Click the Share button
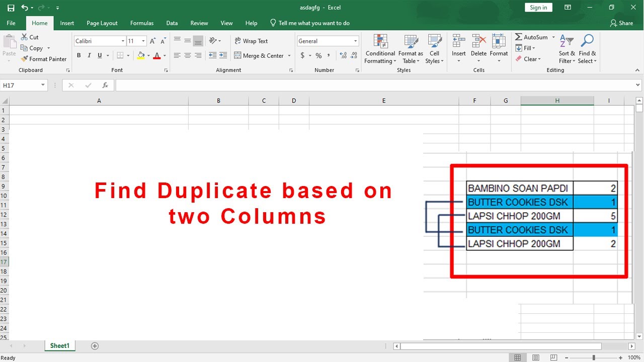 (x=621, y=23)
